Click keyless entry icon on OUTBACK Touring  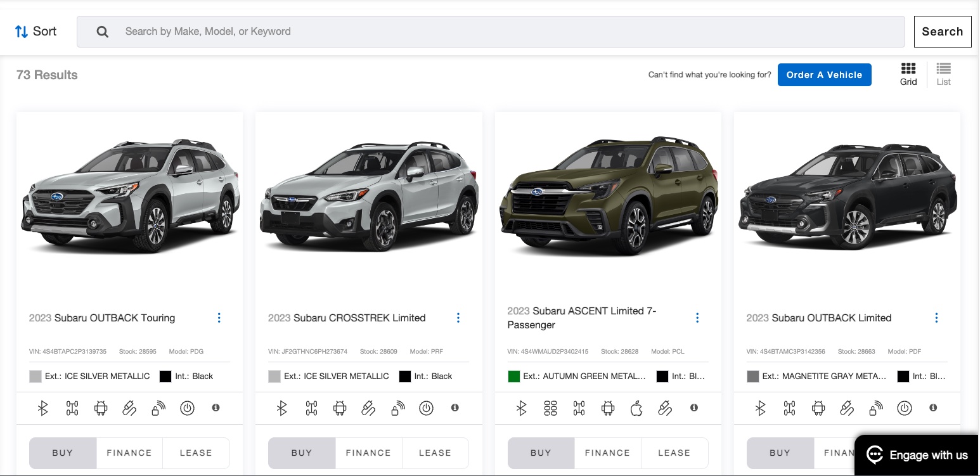[158, 408]
